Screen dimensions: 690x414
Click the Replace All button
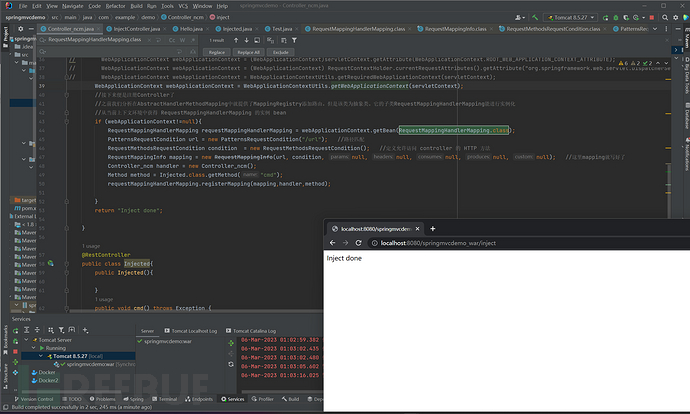248,52
